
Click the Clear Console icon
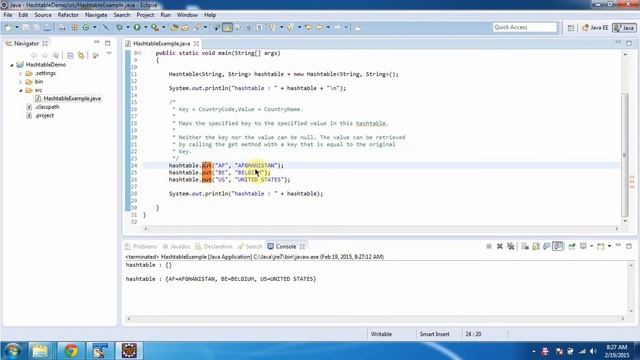pyautogui.click(x=525, y=246)
